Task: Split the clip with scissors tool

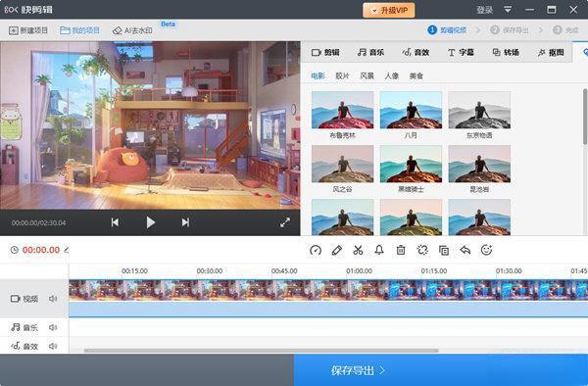Action: pos(358,250)
